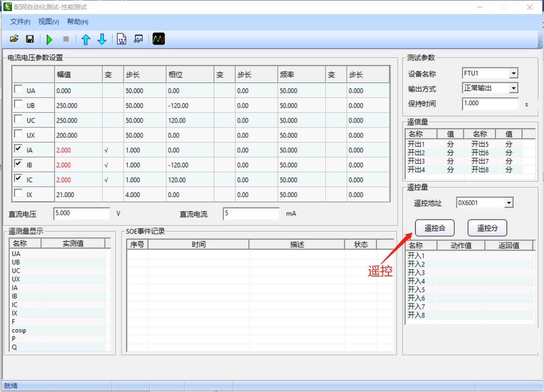Open the 视图(V) menu
Screen dimensions: 544x392
click(48, 22)
